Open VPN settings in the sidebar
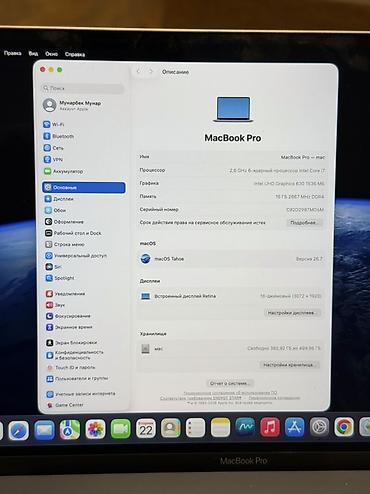The height and width of the screenshot is (494, 370). tap(53, 159)
